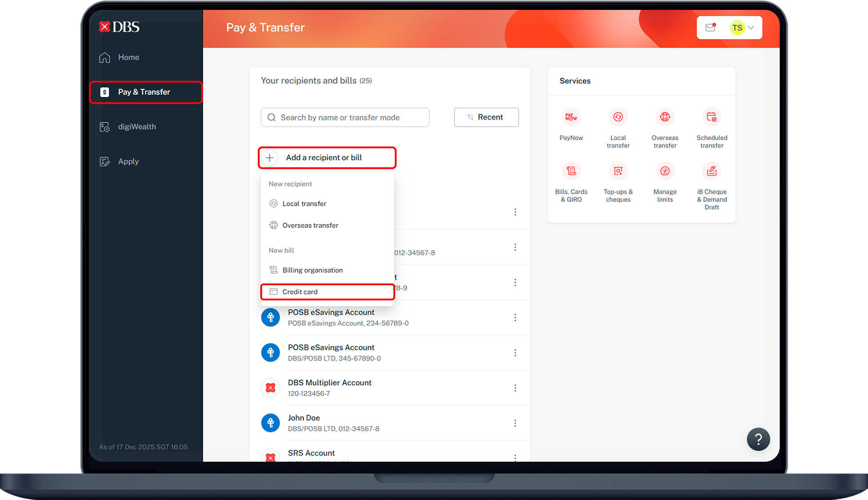Select Overseas transfer under New recipient
The image size is (868, 500).
(310, 225)
